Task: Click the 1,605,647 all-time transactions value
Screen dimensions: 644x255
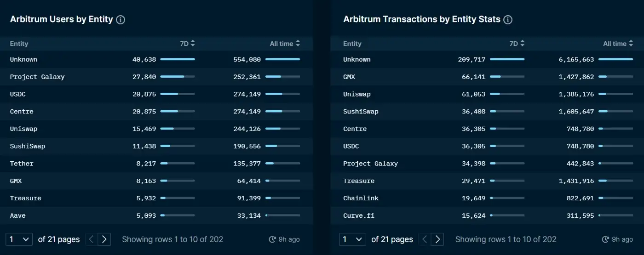Action: (x=576, y=112)
